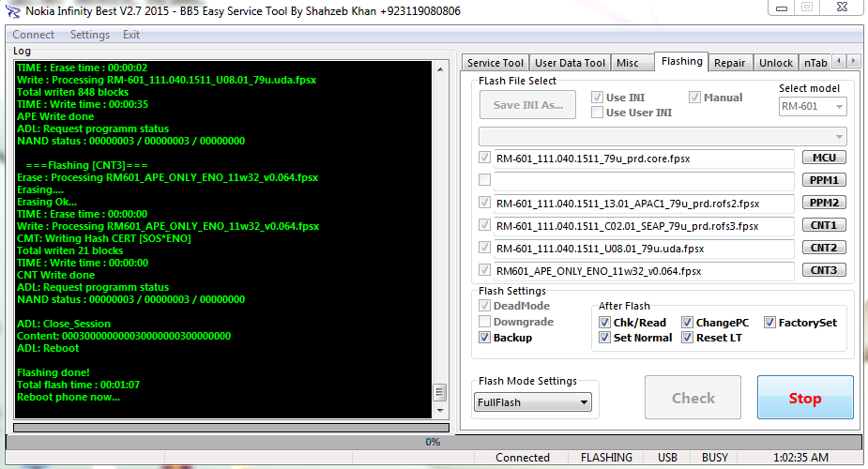Click the CNT1 file select button
The height and width of the screenshot is (469, 868).
824,225
